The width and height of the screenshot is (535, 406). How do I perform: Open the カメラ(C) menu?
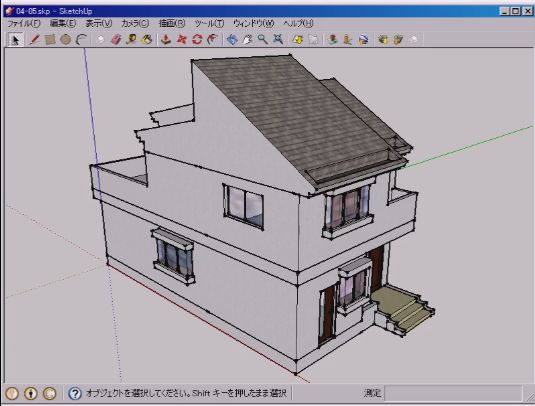click(135, 24)
